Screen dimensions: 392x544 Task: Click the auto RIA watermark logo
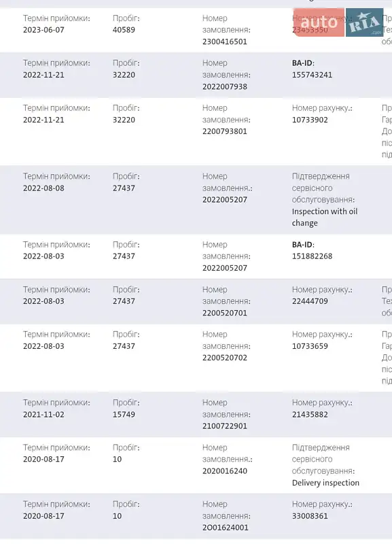(x=338, y=22)
